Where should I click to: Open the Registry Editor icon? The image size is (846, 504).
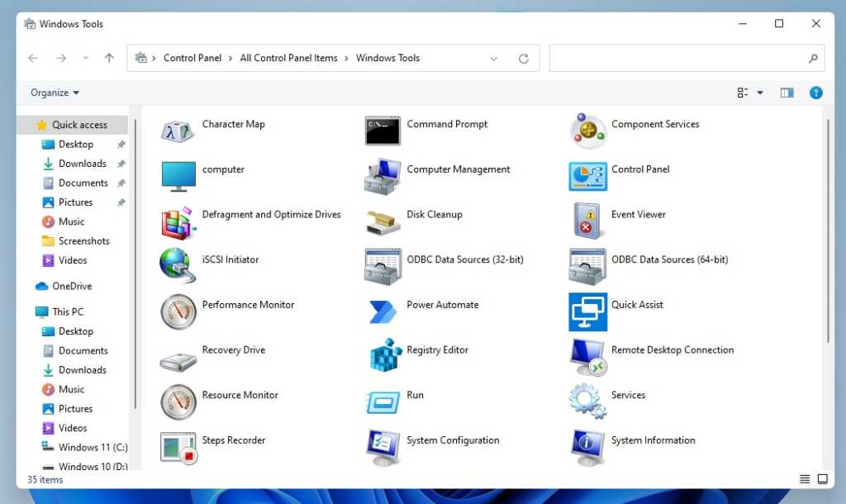(385, 355)
